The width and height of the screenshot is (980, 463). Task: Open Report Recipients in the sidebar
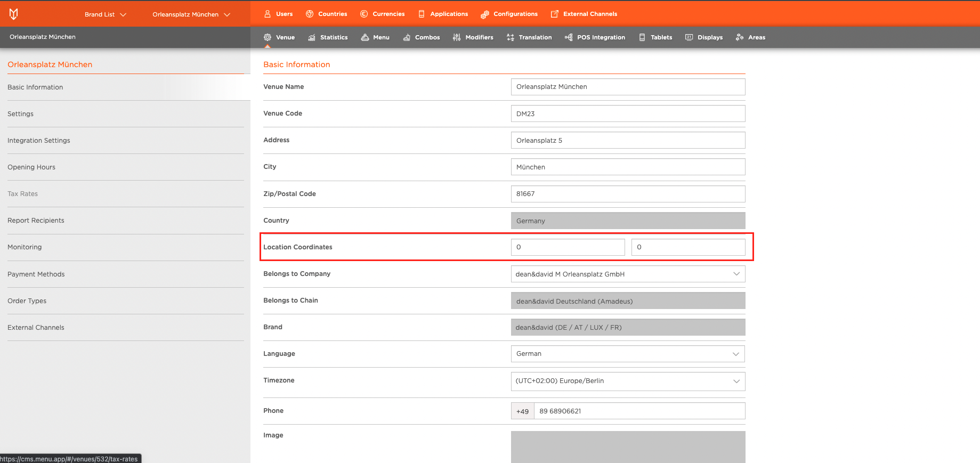click(x=126, y=221)
